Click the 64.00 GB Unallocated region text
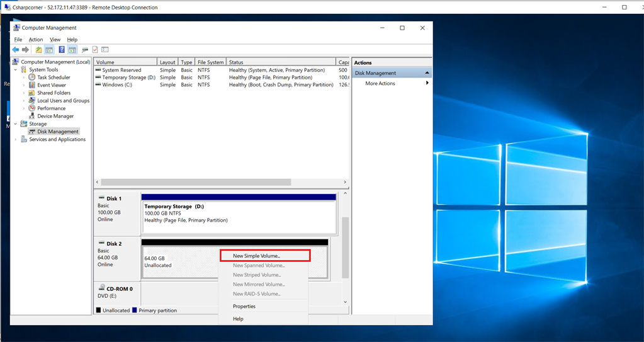 158,262
